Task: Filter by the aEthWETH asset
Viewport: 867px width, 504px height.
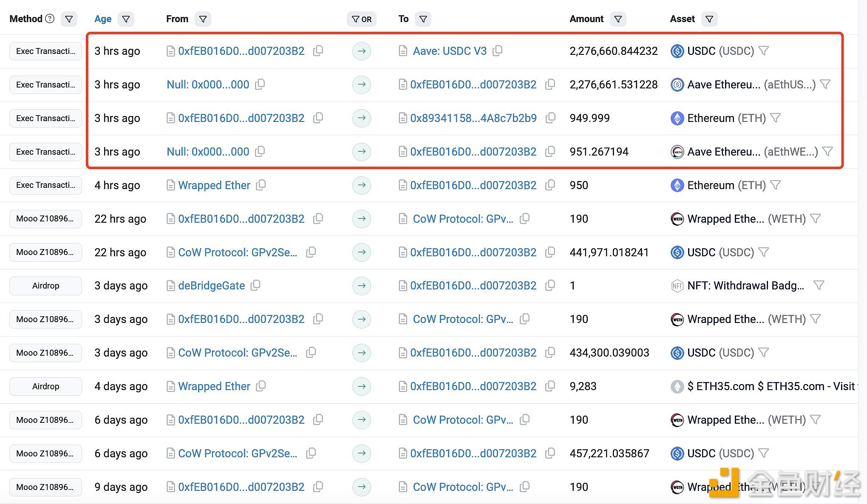Action: coord(827,152)
